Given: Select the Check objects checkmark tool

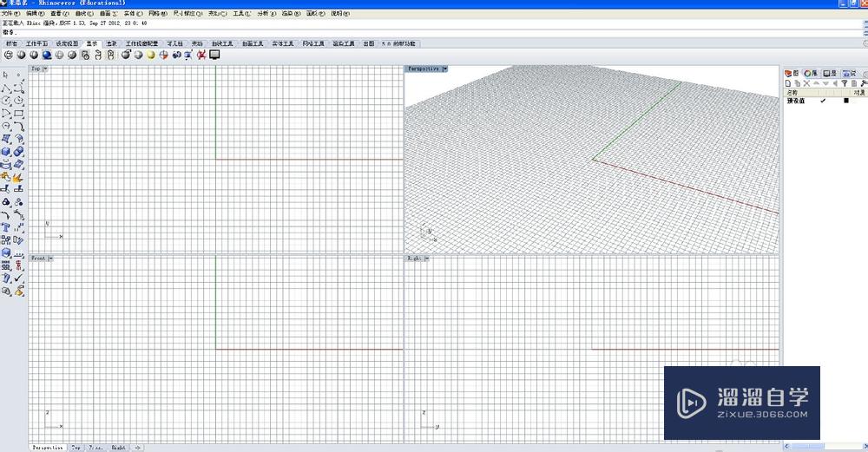Looking at the screenshot, I should pos(19,278).
